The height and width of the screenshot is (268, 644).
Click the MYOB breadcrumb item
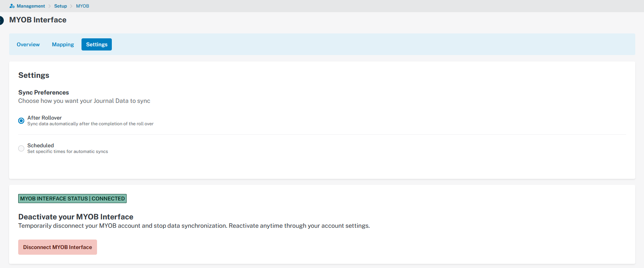83,6
